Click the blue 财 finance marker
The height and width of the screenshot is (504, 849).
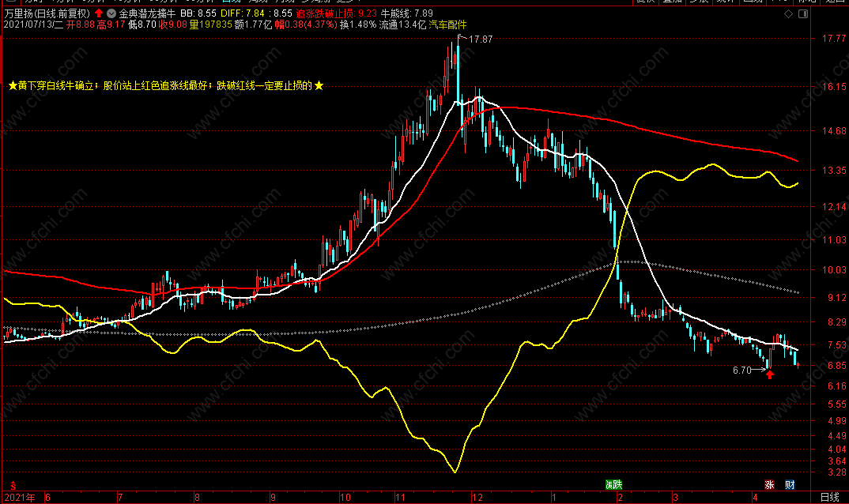click(x=790, y=484)
